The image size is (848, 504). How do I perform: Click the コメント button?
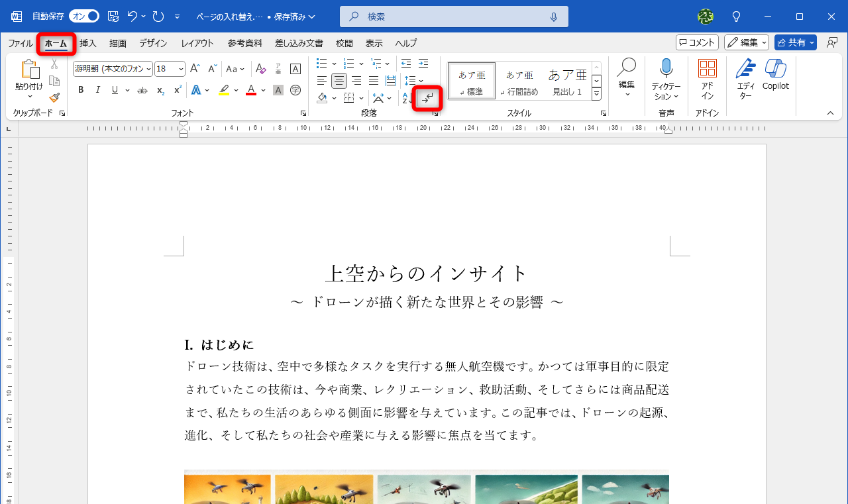[696, 42]
